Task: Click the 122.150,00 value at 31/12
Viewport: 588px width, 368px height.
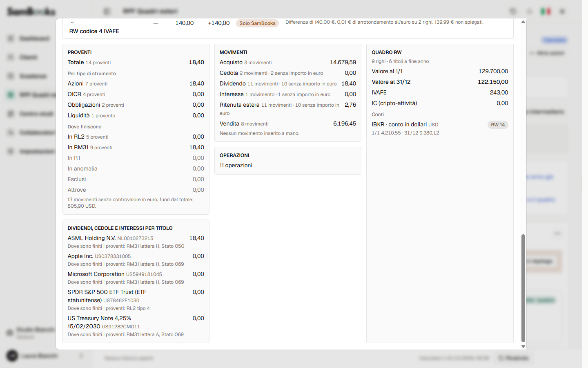Action: pyautogui.click(x=493, y=82)
